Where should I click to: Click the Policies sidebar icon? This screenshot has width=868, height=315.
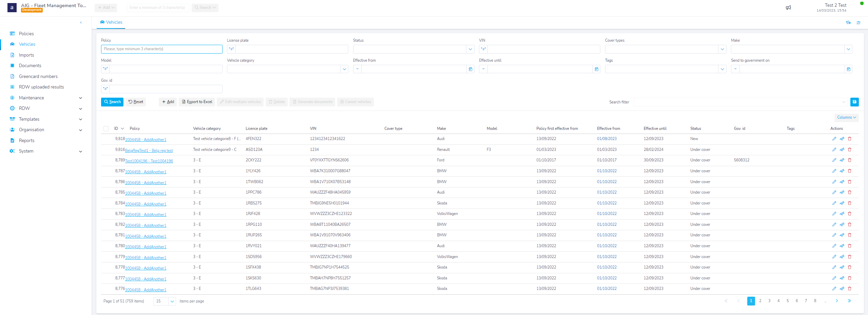pyautogui.click(x=12, y=34)
